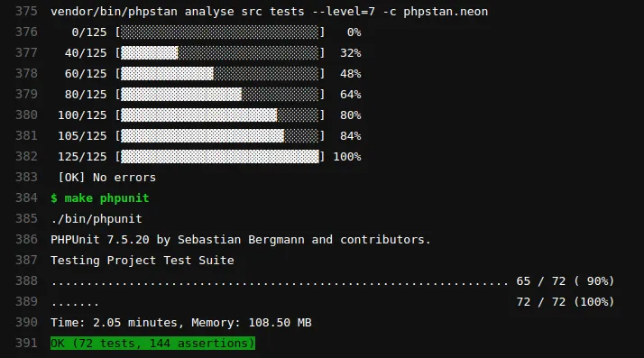Select line number 390
This screenshot has width=644, height=358.
click(x=26, y=322)
